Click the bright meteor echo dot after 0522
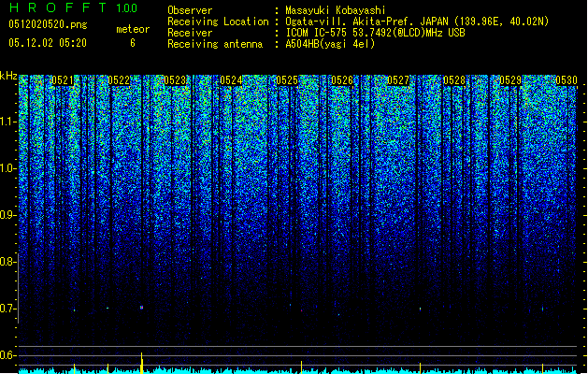Screen dimensions: 588x374 pos(141,308)
